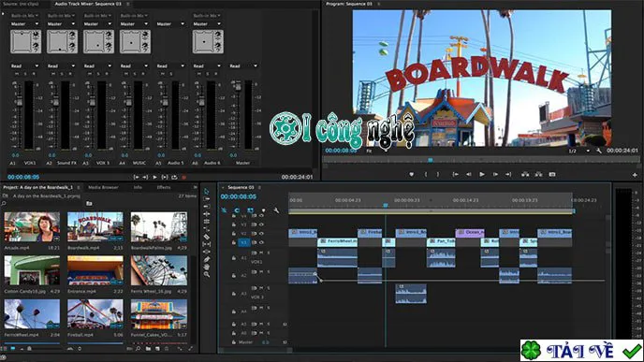Go to Out point in Program monitor
The image size is (644, 362).
tap(508, 174)
